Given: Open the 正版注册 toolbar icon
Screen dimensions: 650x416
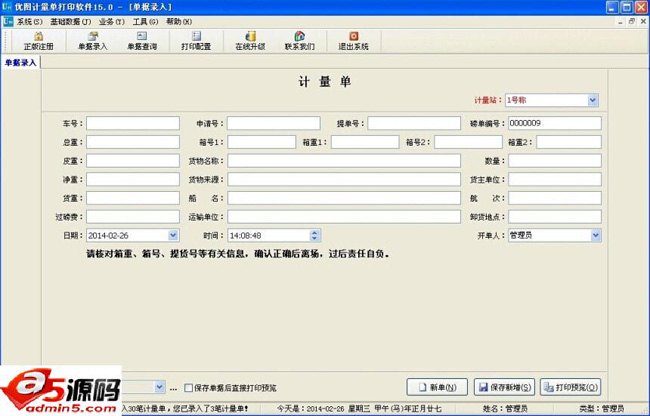Looking at the screenshot, I should (x=39, y=41).
